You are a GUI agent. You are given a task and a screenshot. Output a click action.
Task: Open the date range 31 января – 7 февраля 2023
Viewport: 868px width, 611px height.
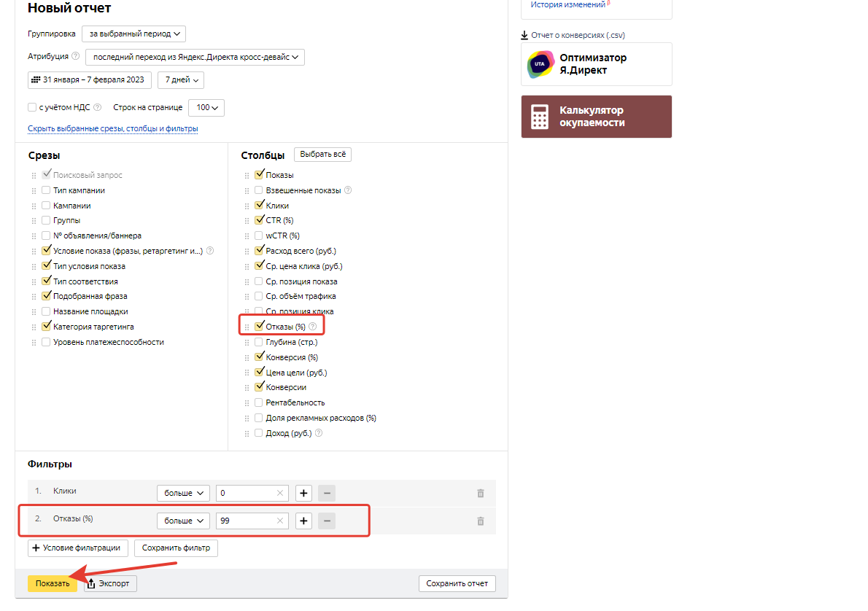[x=90, y=79]
